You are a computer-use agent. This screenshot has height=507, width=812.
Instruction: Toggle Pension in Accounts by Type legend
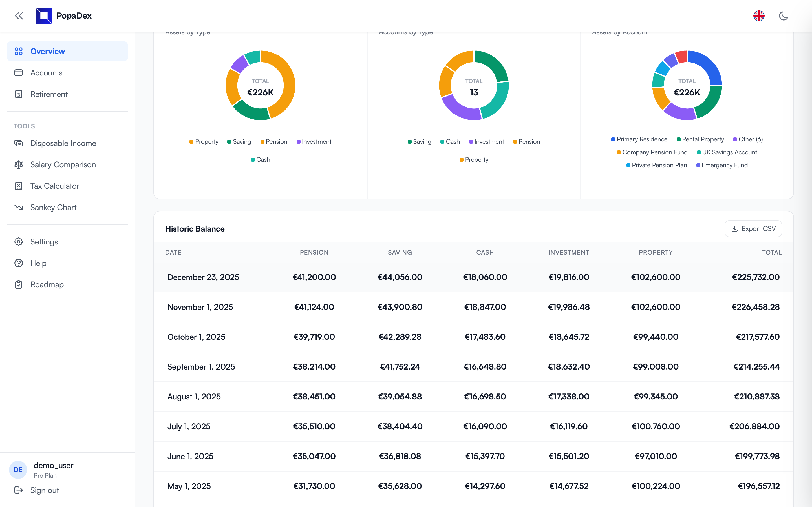(x=526, y=141)
